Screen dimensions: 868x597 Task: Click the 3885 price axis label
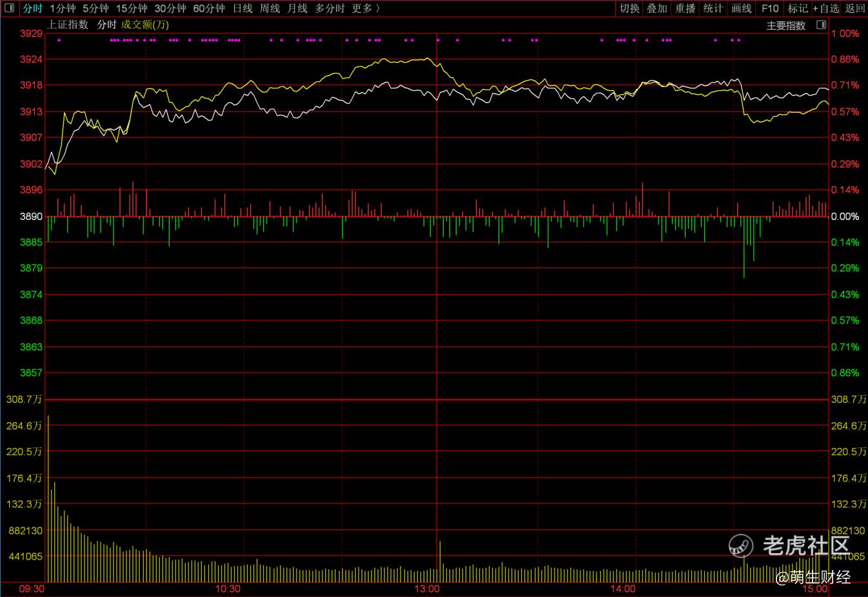point(31,242)
